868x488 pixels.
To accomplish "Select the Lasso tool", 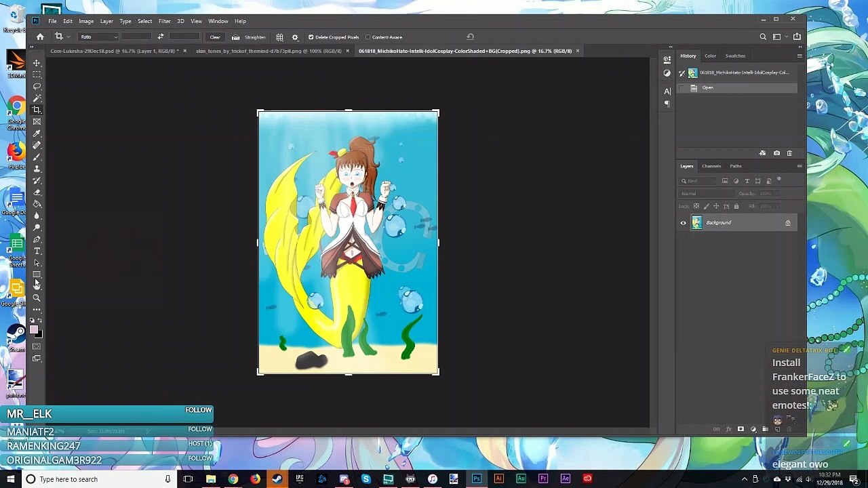I will point(37,86).
